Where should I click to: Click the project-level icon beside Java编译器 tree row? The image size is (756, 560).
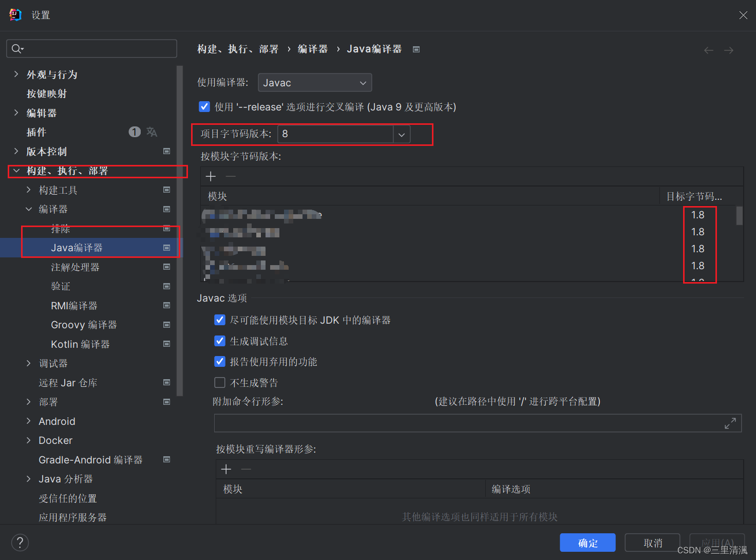click(166, 248)
